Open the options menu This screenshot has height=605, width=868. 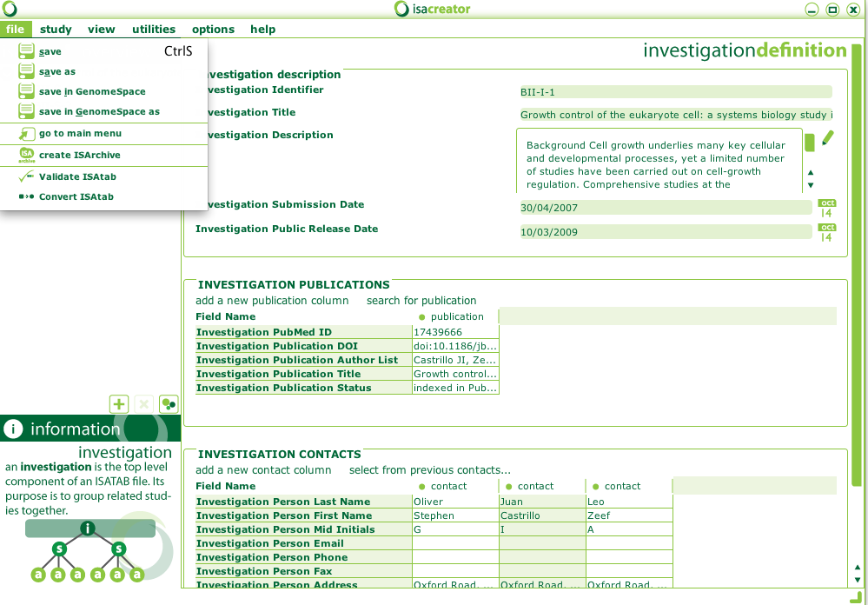click(x=213, y=30)
